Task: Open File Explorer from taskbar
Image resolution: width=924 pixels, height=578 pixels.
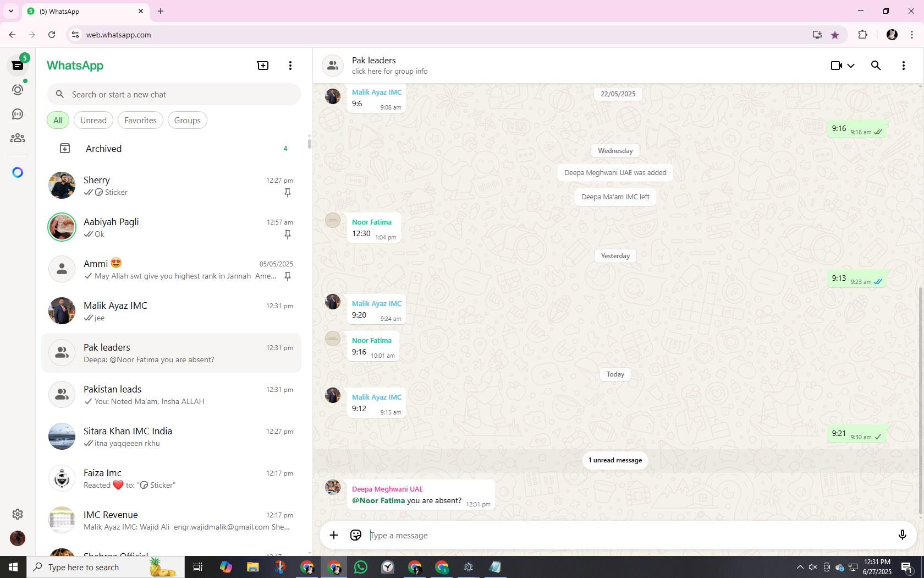Action: coord(252,567)
